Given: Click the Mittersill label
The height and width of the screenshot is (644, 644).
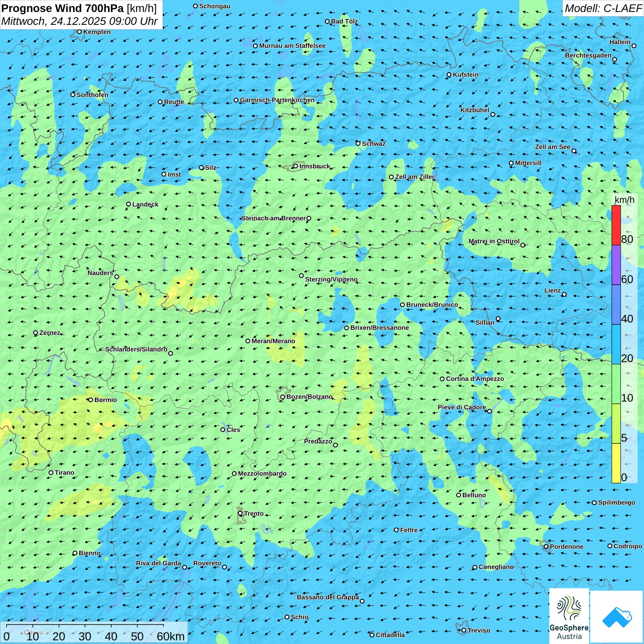Looking at the screenshot, I should 528,163.
